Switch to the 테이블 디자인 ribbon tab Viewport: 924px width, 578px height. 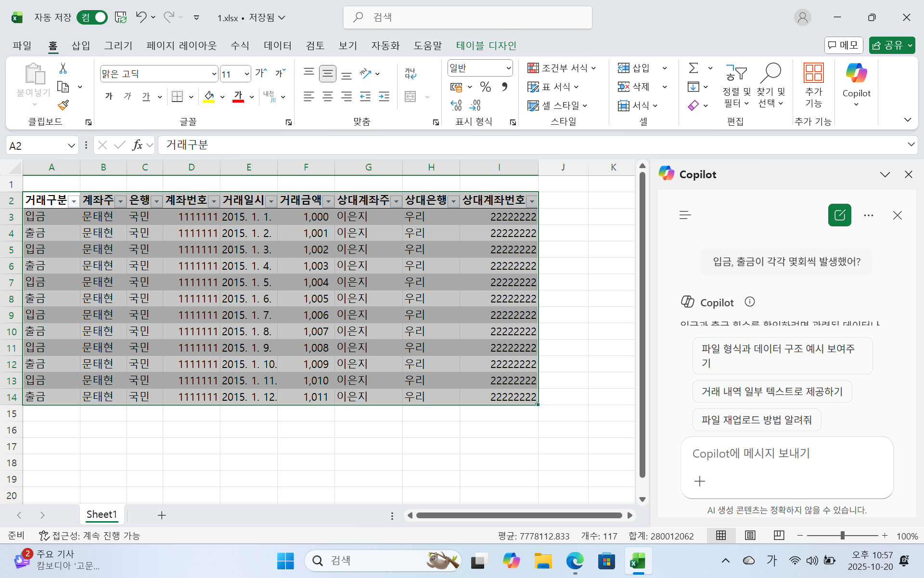[x=486, y=45]
